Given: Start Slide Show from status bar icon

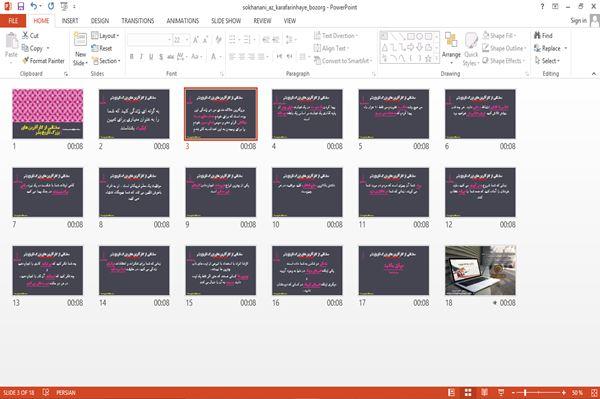Looking at the screenshot, I should [x=501, y=392].
